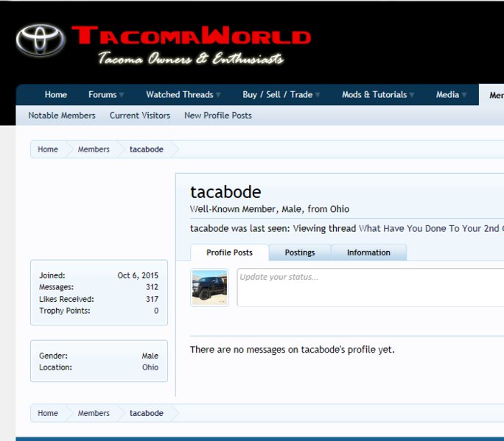Expand the Mods & Tutorials dropdown arrow

pos(412,95)
